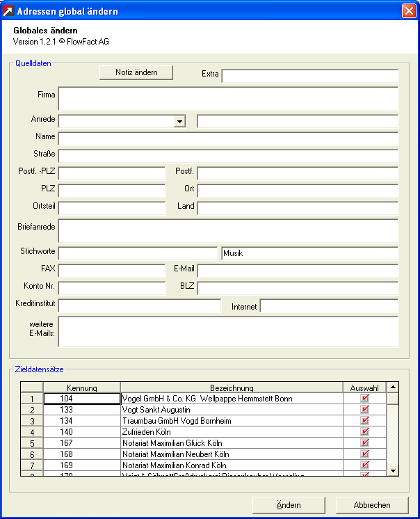Focus the Extra input field

(310, 76)
